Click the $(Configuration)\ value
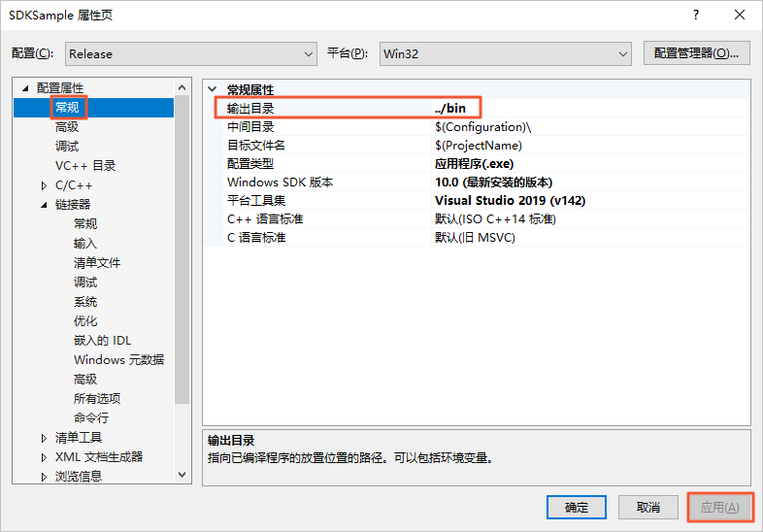This screenshot has height=532, width=763. point(482,127)
